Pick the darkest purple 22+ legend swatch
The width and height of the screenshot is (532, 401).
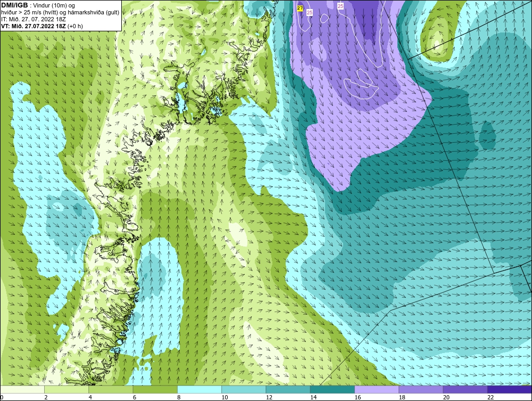pyautogui.click(x=510, y=389)
